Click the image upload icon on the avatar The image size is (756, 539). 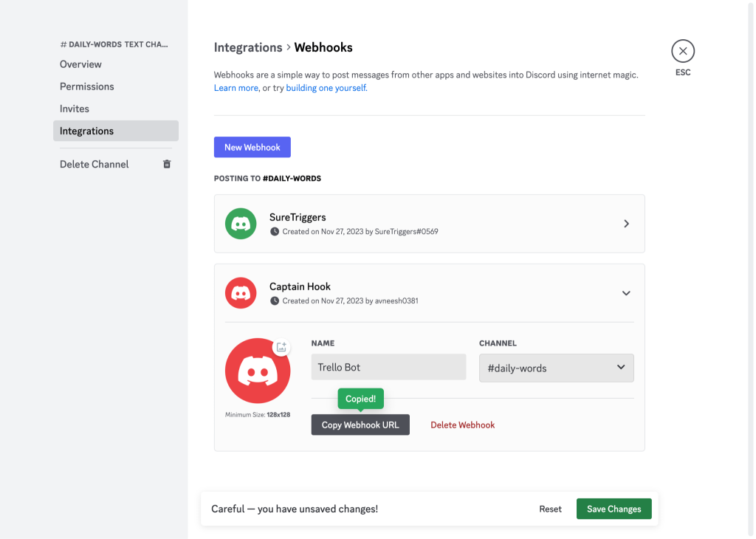point(281,346)
